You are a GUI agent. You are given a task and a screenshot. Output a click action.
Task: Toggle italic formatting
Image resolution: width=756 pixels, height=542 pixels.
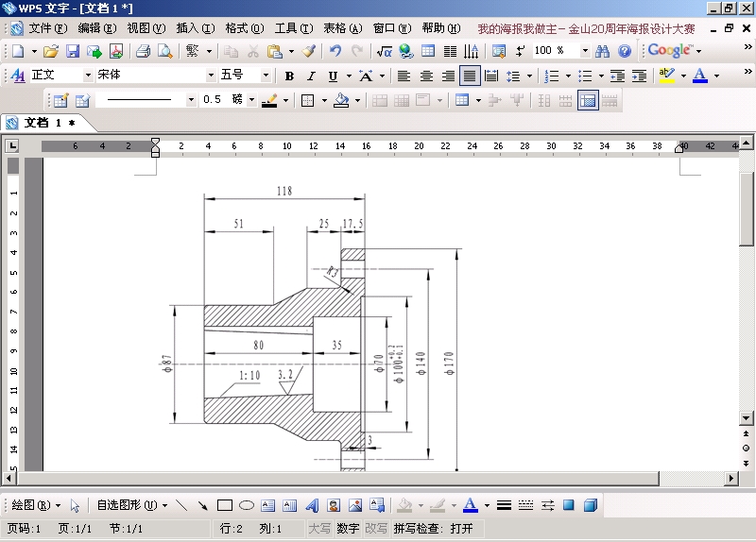[x=311, y=76]
